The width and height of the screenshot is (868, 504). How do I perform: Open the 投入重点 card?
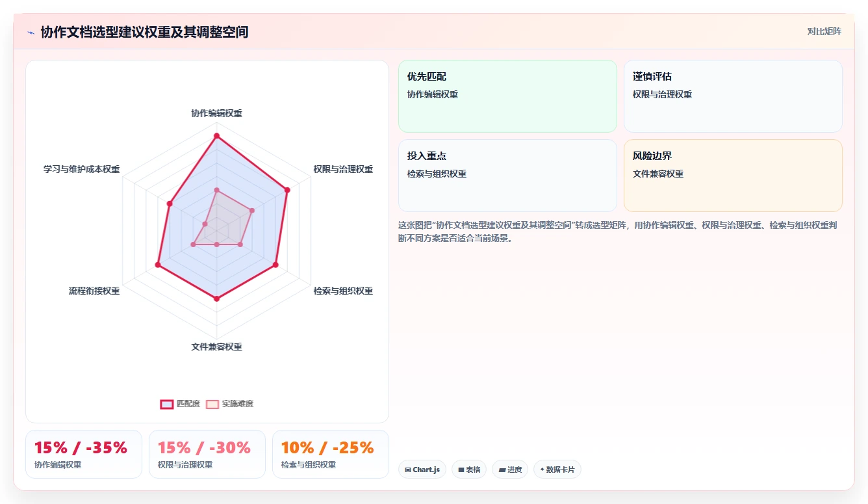(x=507, y=176)
